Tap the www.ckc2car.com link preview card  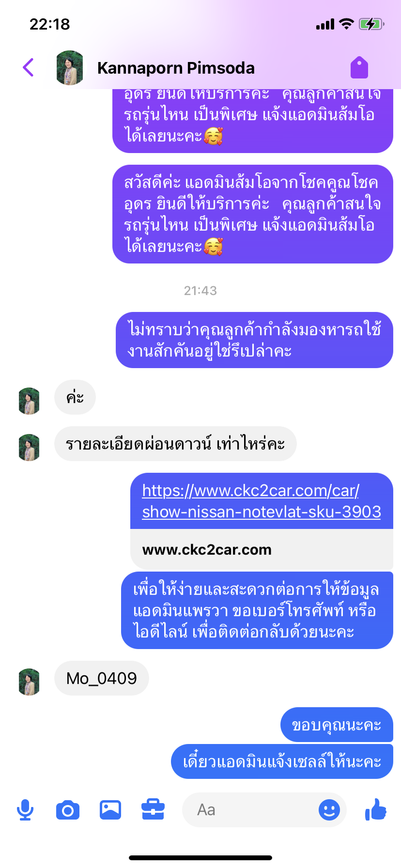point(262,549)
